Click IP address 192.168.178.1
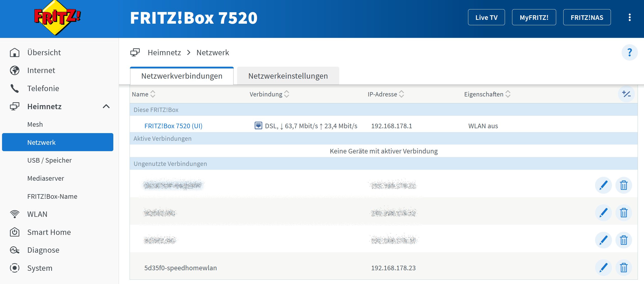The height and width of the screenshot is (284, 644). [392, 126]
